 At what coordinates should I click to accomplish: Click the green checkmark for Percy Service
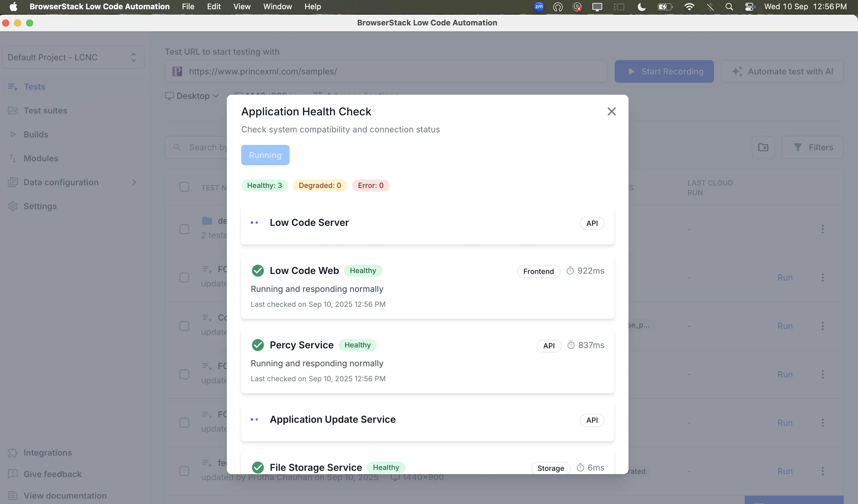[258, 345]
